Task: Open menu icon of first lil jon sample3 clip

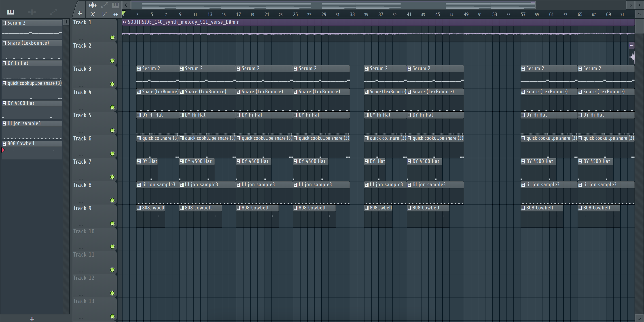Action: (x=139, y=185)
